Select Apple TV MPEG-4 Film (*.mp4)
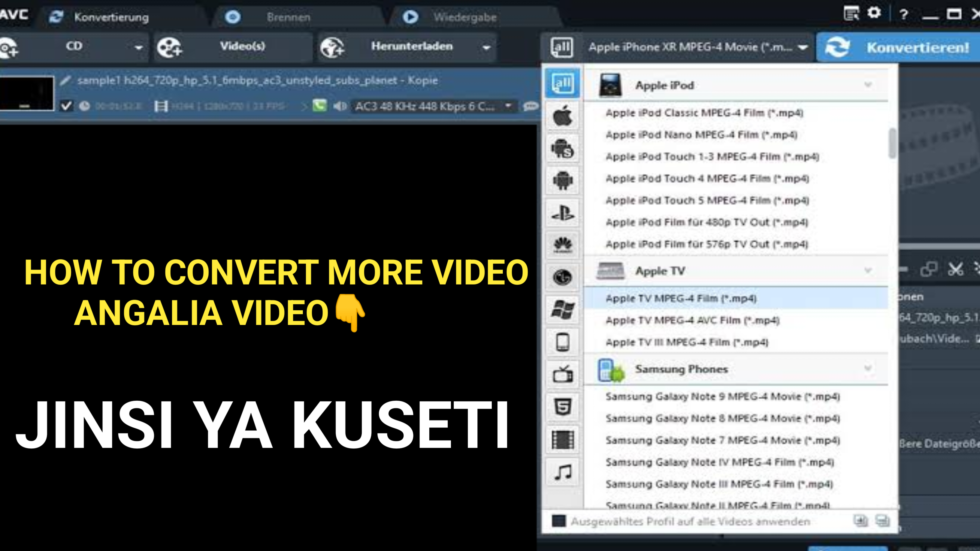Image resolution: width=980 pixels, height=551 pixels. [x=736, y=298]
